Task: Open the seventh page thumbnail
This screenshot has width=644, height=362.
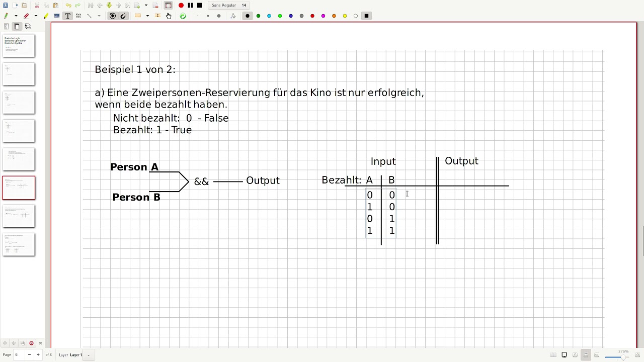Action: [19, 216]
